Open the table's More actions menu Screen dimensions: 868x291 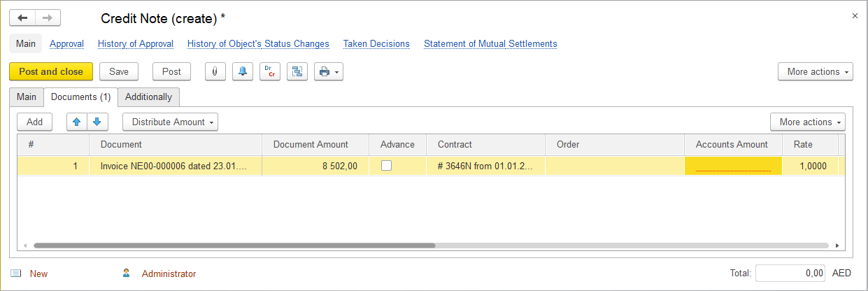807,122
